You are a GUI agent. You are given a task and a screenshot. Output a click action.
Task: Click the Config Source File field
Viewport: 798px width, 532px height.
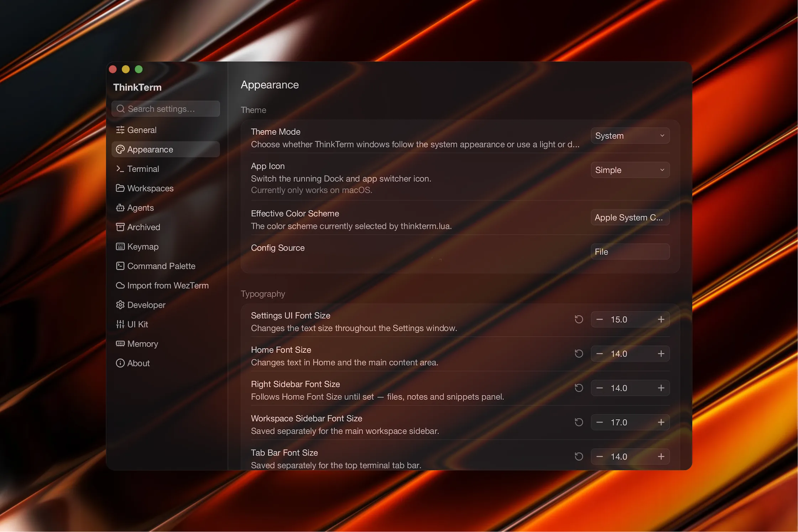[x=630, y=252]
